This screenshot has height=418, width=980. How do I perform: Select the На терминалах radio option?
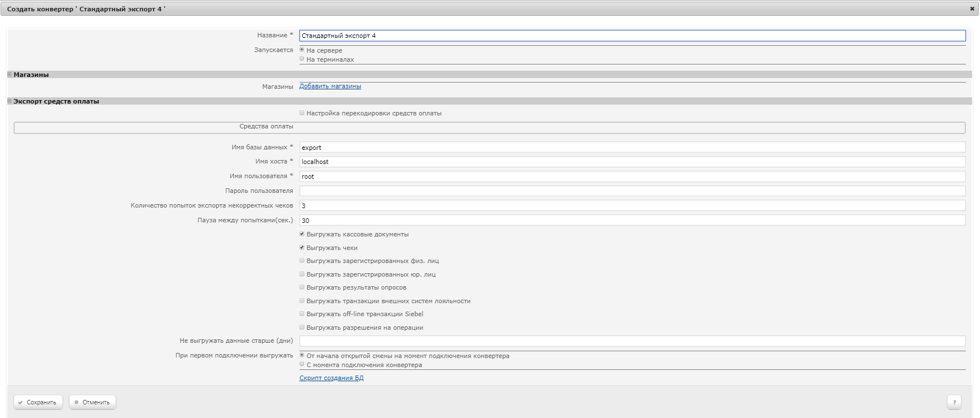click(302, 59)
